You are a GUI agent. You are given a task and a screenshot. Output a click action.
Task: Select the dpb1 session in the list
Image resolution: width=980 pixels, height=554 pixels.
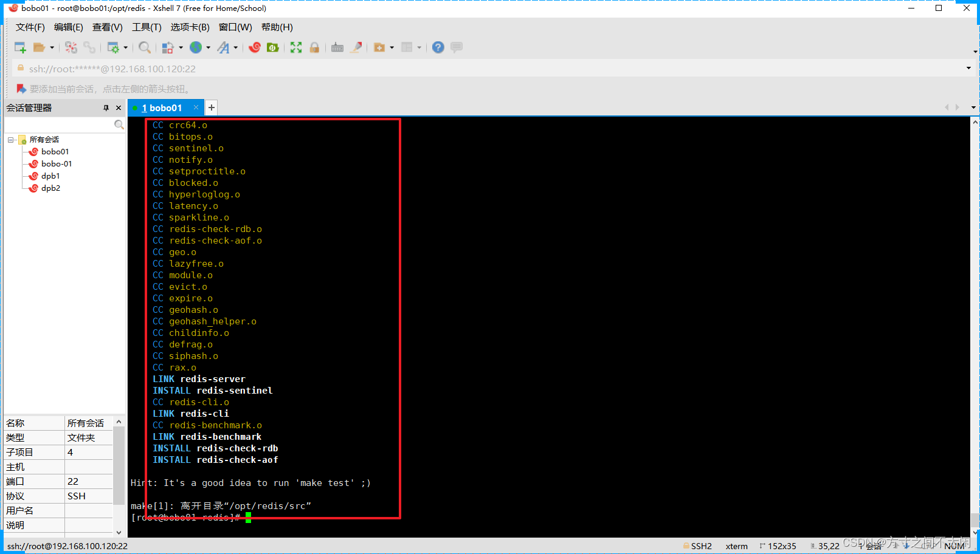pyautogui.click(x=50, y=176)
